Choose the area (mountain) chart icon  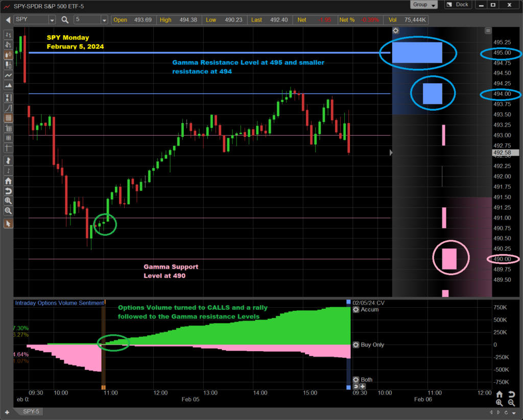click(x=8, y=85)
